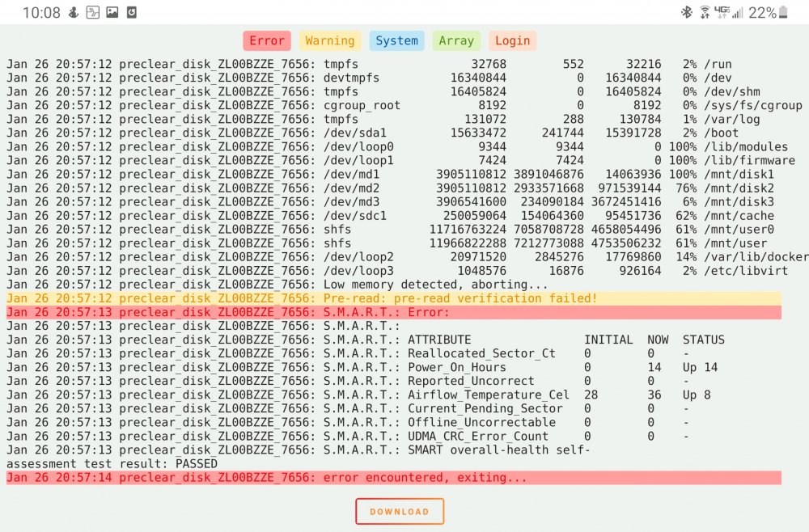This screenshot has height=532, width=809.
Task: Click the 'Up 14' status value
Action: tap(700, 368)
